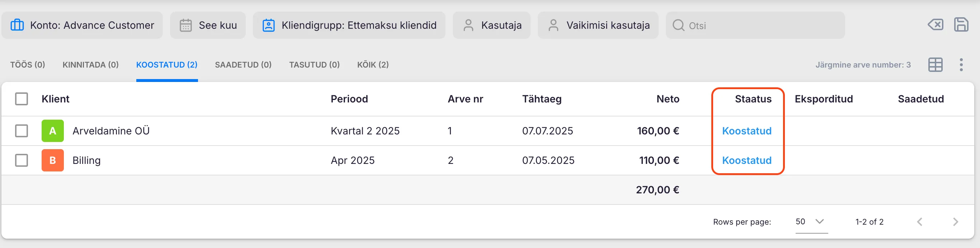
Task: Open the table columns layout icon
Action: tap(935, 65)
